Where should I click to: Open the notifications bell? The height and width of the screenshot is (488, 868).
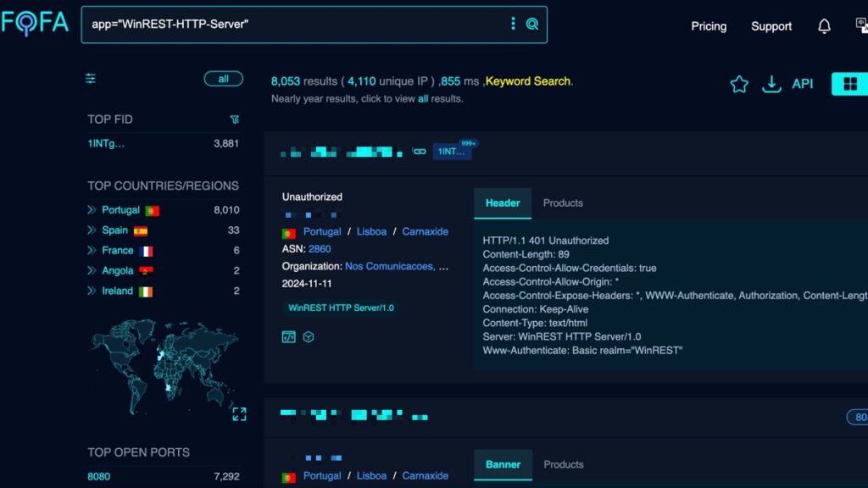[x=823, y=26]
